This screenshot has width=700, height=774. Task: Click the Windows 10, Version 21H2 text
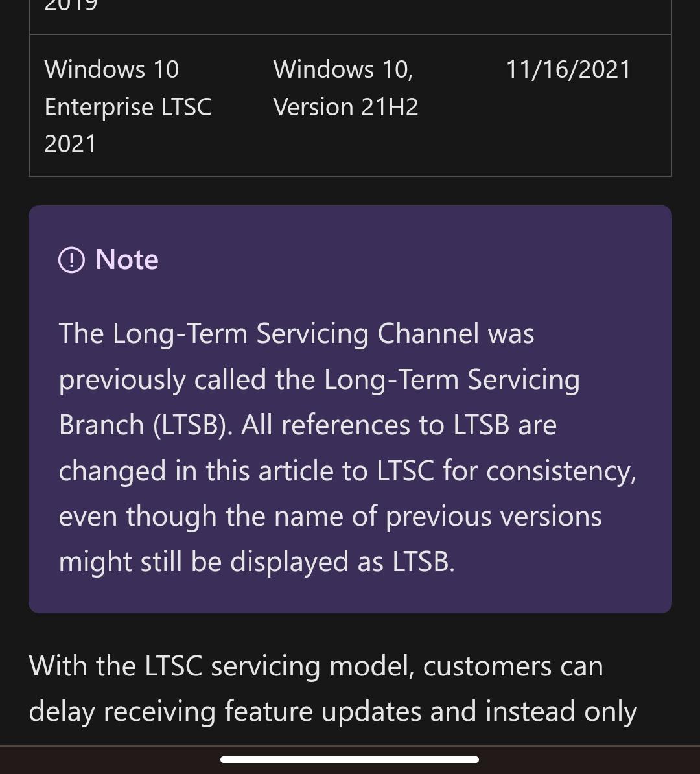point(345,88)
